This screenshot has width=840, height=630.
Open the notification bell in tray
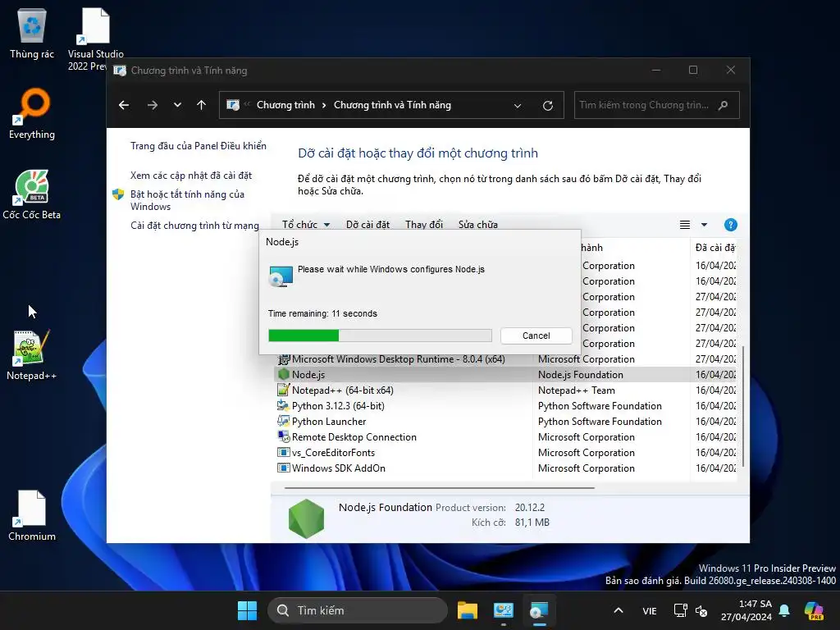click(x=784, y=610)
